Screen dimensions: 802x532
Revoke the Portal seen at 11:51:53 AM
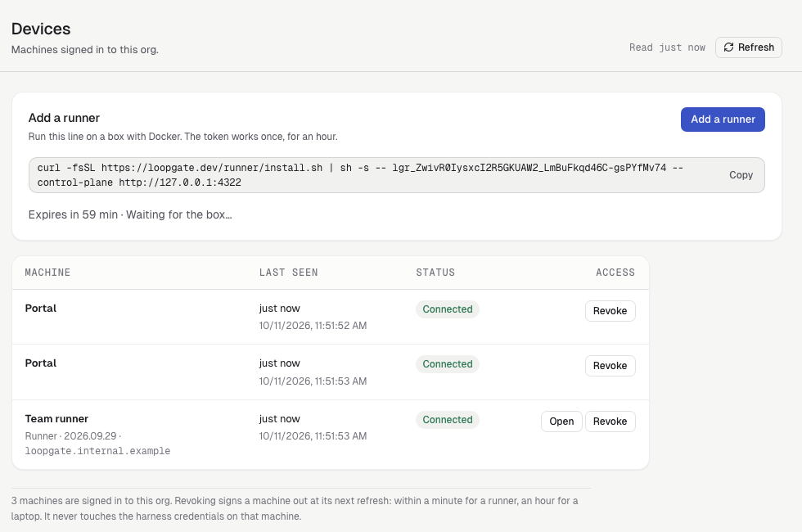click(x=611, y=366)
